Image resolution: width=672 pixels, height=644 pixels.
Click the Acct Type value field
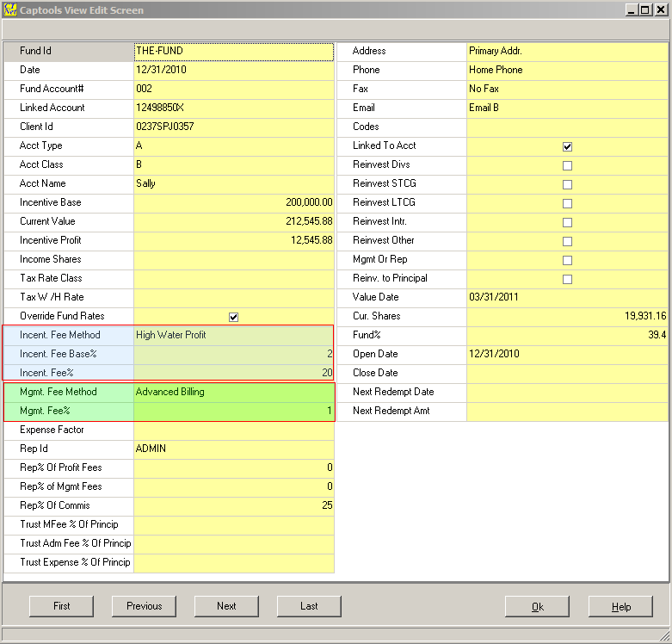[233, 146]
